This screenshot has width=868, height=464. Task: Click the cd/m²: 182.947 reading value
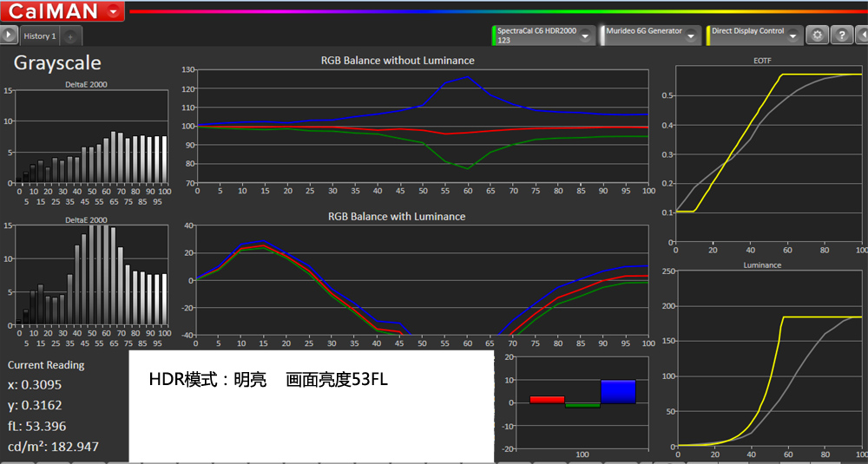point(54,447)
